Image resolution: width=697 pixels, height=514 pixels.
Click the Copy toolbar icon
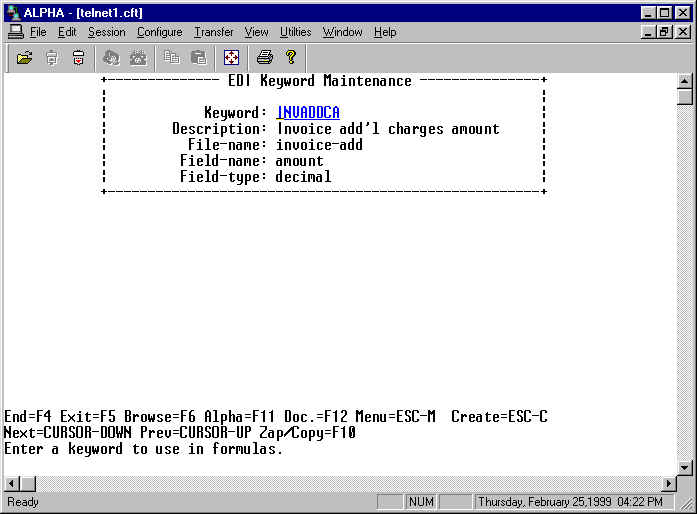point(171,58)
